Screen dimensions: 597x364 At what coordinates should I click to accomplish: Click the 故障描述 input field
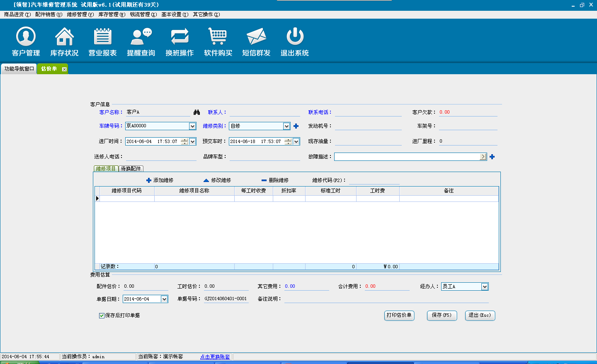click(x=407, y=157)
